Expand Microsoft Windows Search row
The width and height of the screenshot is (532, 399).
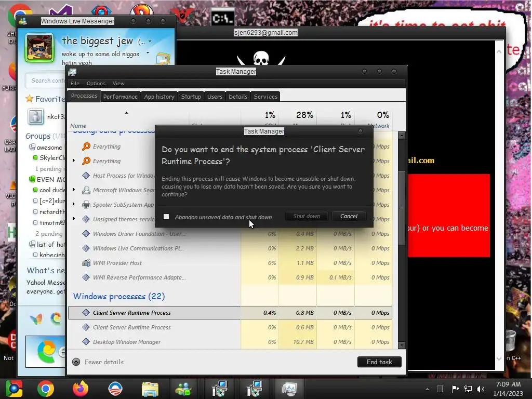click(74, 189)
